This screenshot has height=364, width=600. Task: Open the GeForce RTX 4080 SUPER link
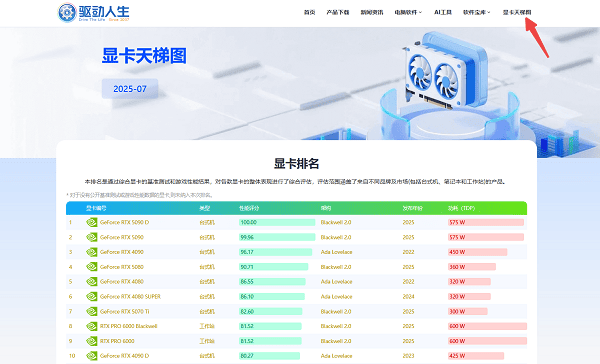tap(130, 297)
